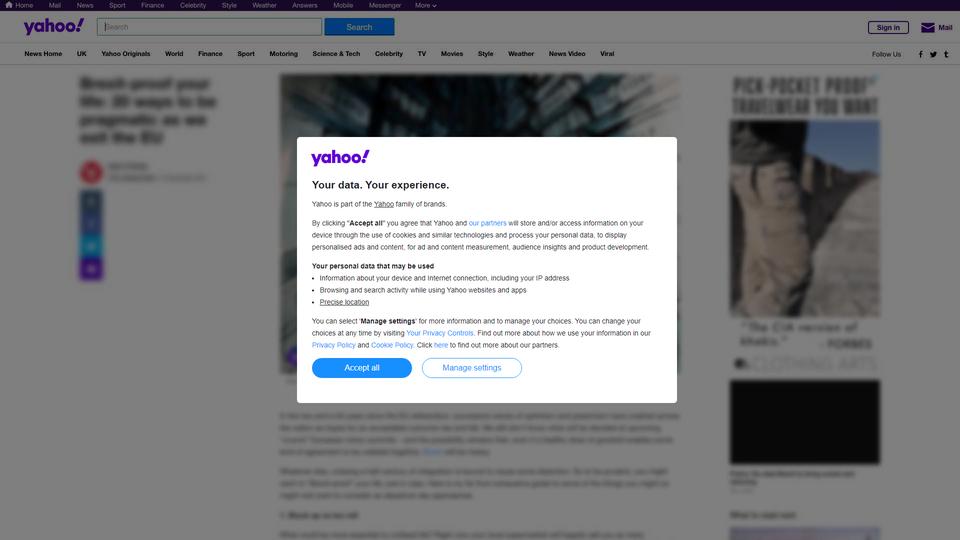Viewport: 960px width, 540px height.
Task: Open the Privacy Policy link
Action: click(x=333, y=345)
